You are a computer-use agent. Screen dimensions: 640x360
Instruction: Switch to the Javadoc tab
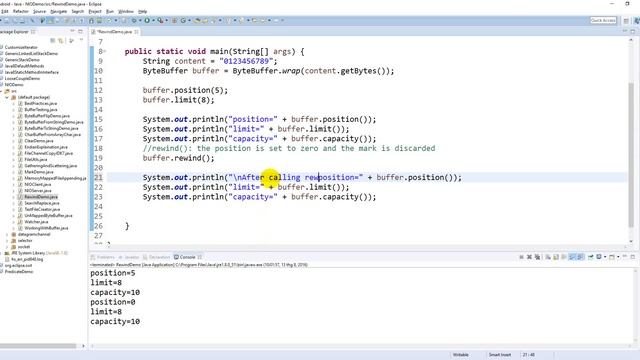129,257
